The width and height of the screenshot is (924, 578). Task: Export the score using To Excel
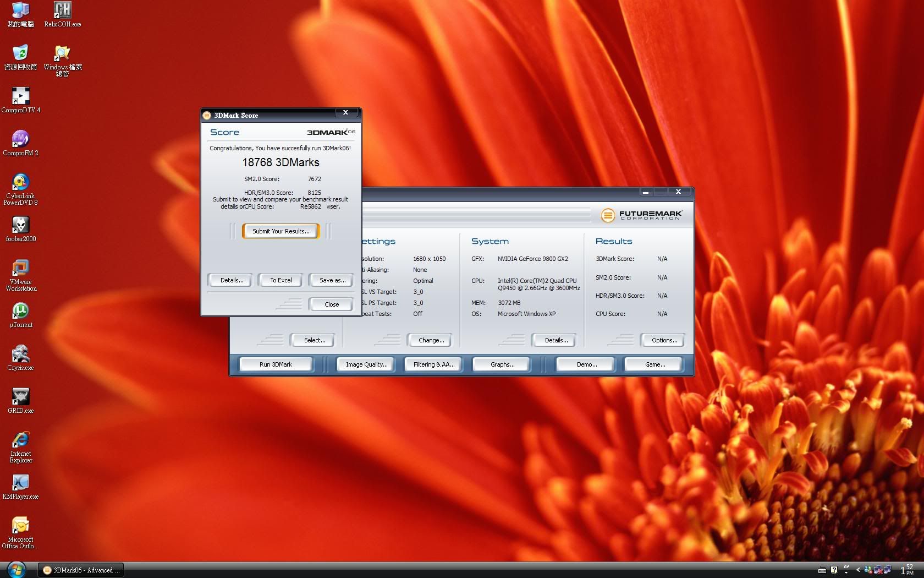(x=281, y=280)
